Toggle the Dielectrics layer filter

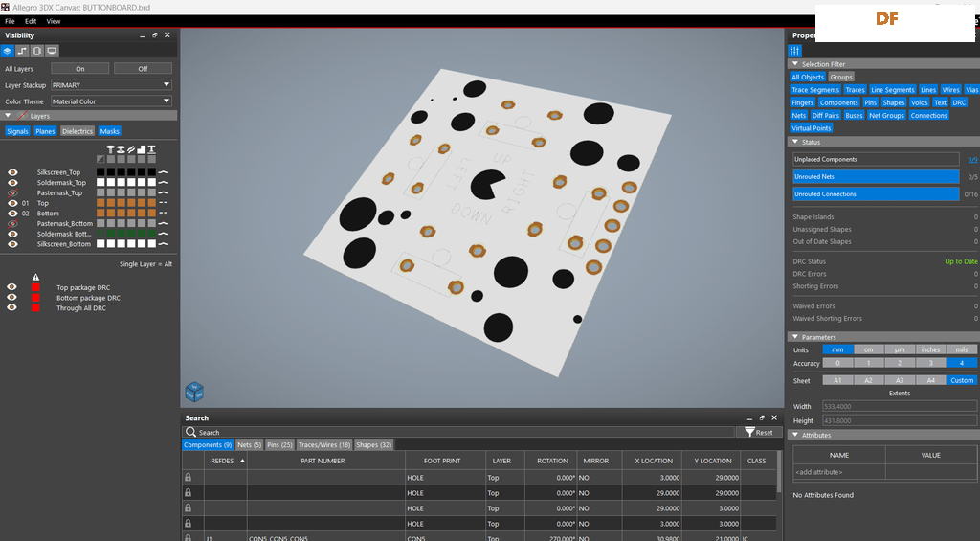pos(78,131)
